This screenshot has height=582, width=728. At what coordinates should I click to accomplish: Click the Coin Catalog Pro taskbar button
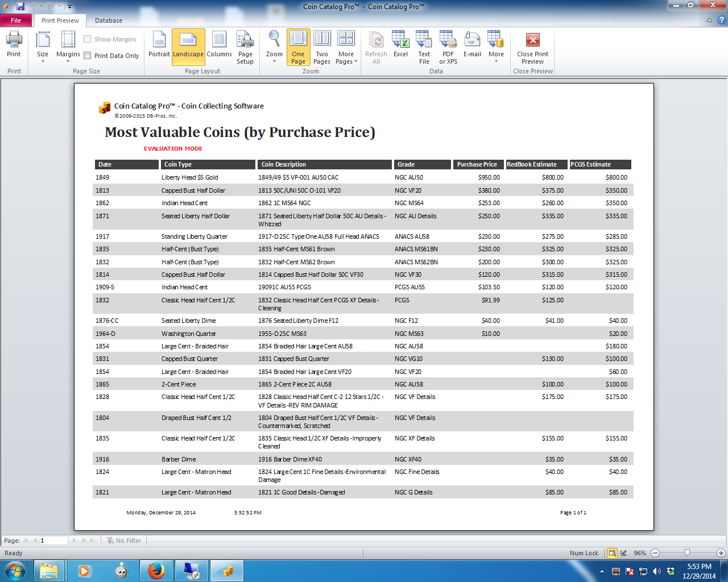coord(227,571)
